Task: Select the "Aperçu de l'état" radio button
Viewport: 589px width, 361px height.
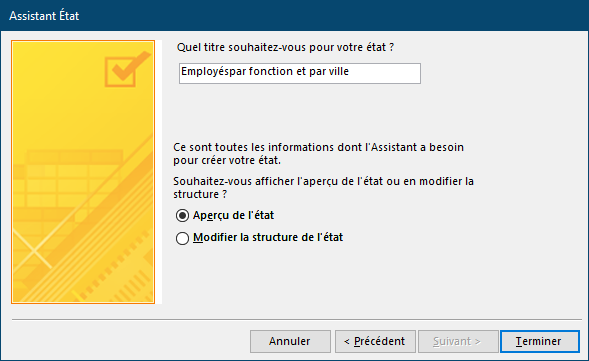Action: coord(182,216)
